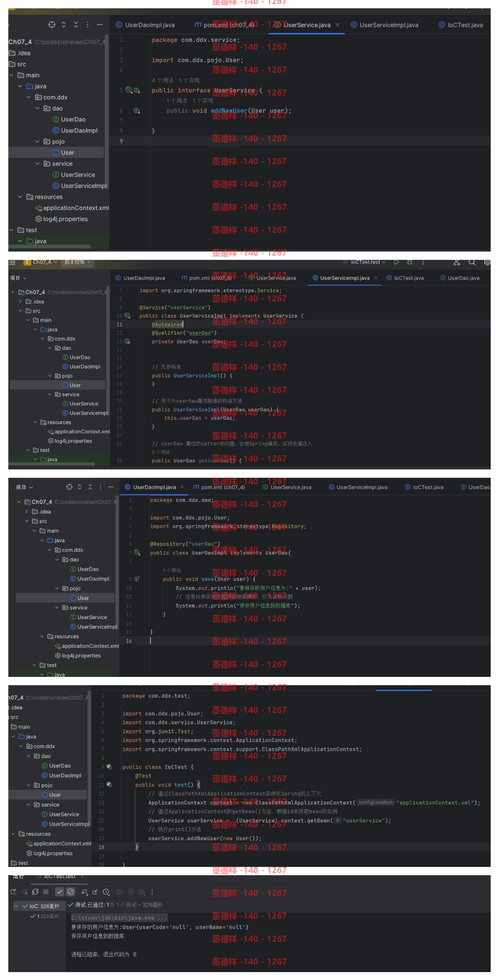This screenshot has width=499, height=980.
Task: Close the active UserService.java tab
Action: click(338, 25)
